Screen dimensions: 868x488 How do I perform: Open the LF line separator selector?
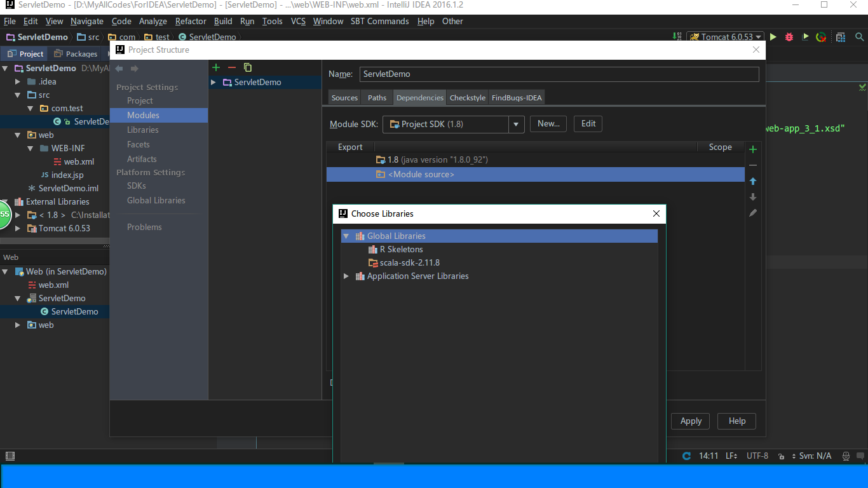(731, 456)
